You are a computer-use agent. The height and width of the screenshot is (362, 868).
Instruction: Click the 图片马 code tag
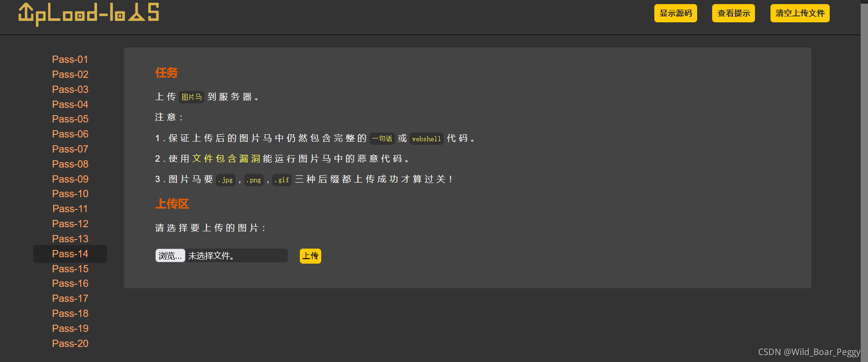[x=191, y=97]
